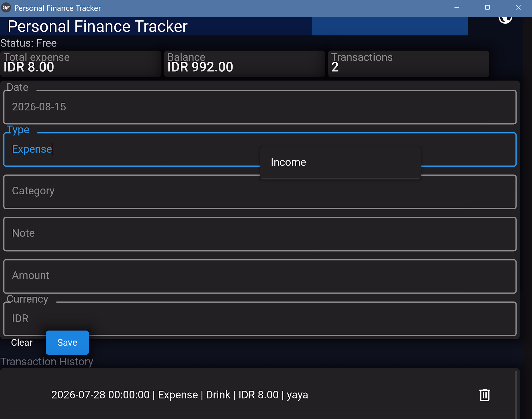Image resolution: width=532 pixels, height=419 pixels.
Task: Click the Status: Free label
Action: [x=28, y=43]
